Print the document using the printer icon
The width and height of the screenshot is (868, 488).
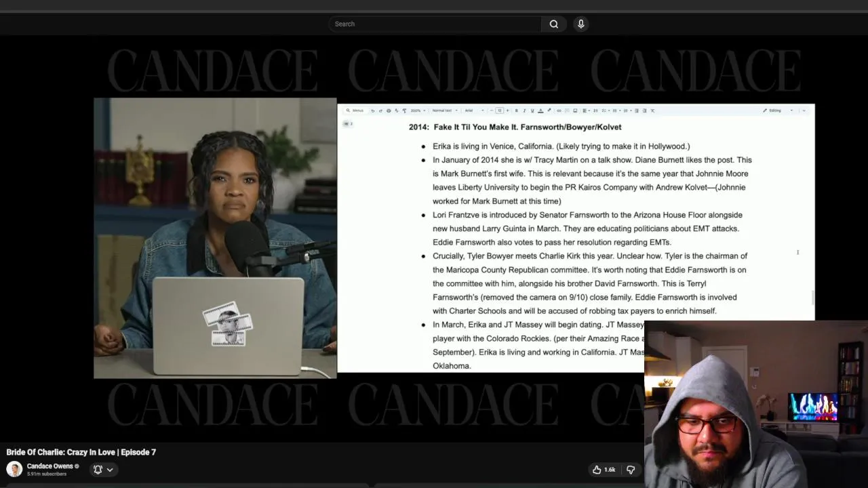(x=389, y=110)
